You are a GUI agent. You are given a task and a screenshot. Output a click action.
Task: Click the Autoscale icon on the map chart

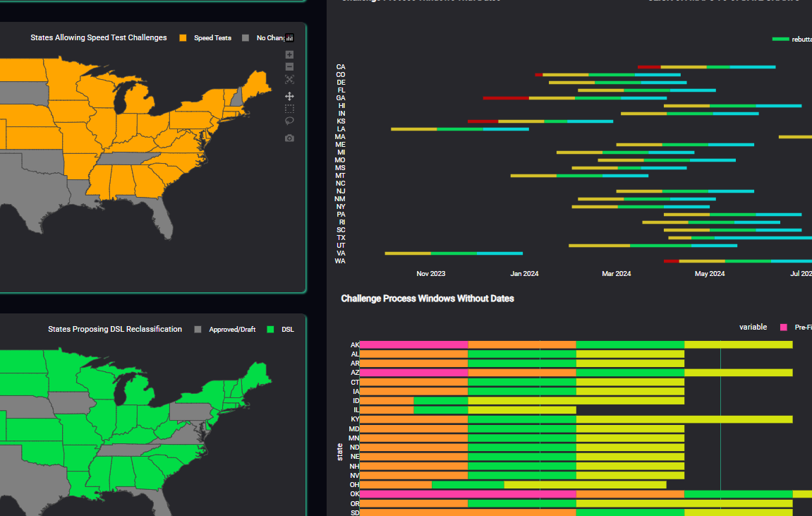(289, 79)
